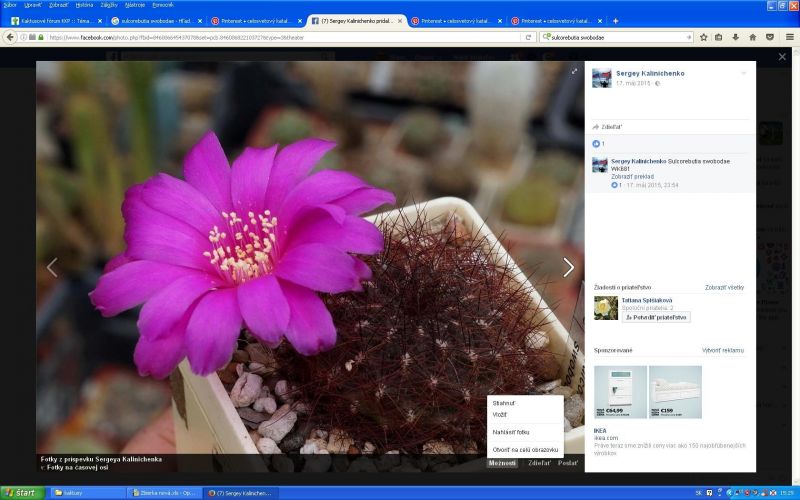Click Zdieľať link under the photo
This screenshot has height=500, width=800.
540,463
